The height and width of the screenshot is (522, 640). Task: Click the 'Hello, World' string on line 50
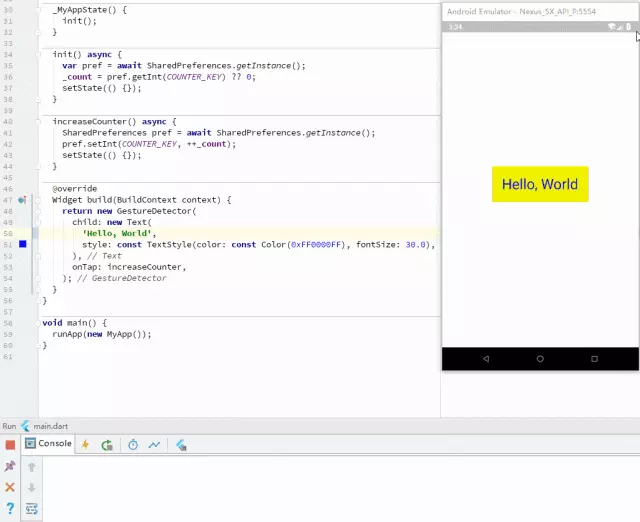pos(117,233)
